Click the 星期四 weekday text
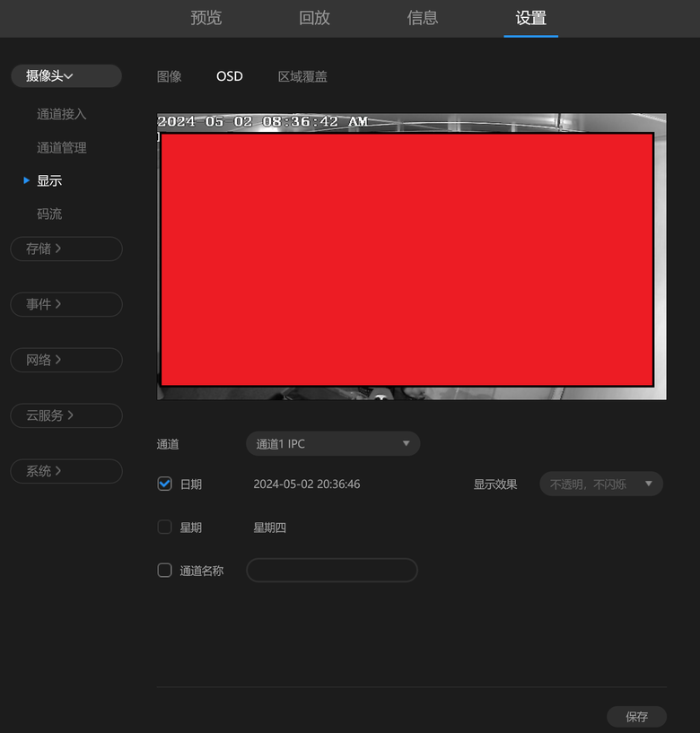700x733 pixels. pyautogui.click(x=269, y=528)
